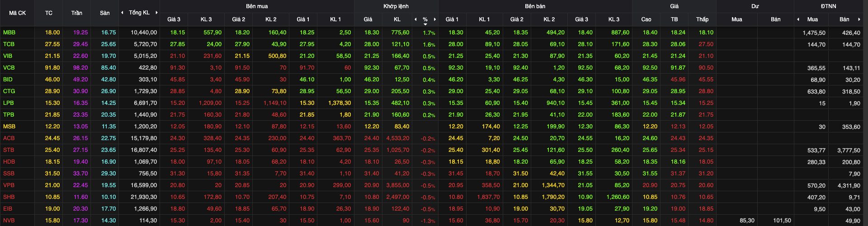Image resolution: width=868 pixels, height=226 pixels.
Task: Click the Khớp lệnh Giá column header
Action: coord(368,19)
